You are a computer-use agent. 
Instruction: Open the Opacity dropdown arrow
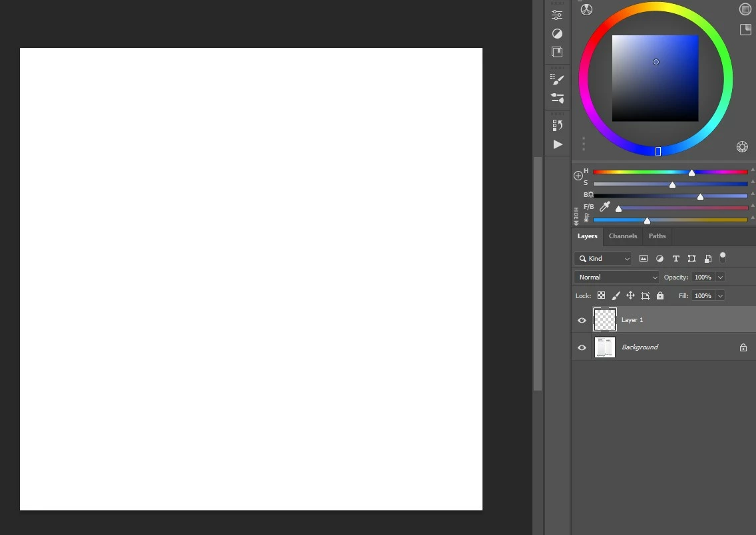720,277
